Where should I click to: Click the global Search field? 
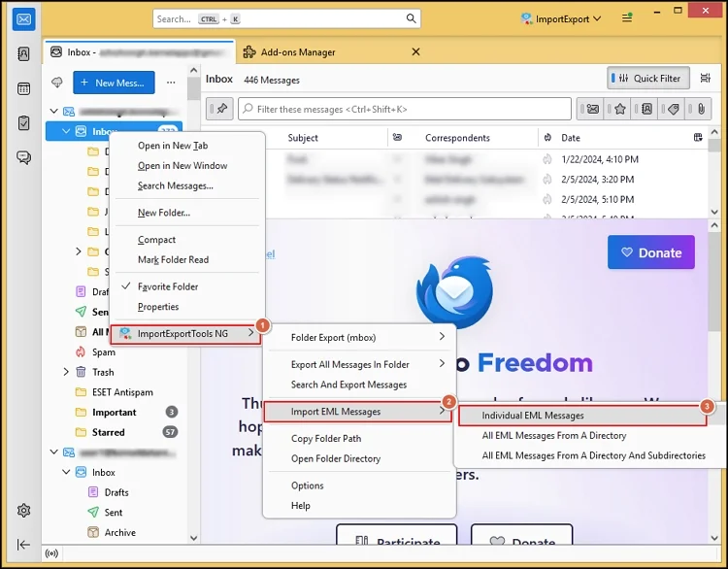[x=286, y=18]
